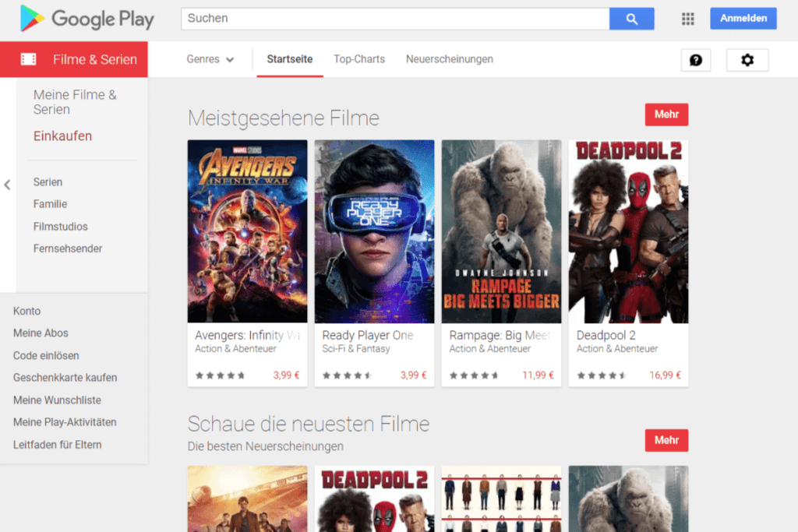
Task: Open Code einlösen link
Action: pyautogui.click(x=46, y=355)
